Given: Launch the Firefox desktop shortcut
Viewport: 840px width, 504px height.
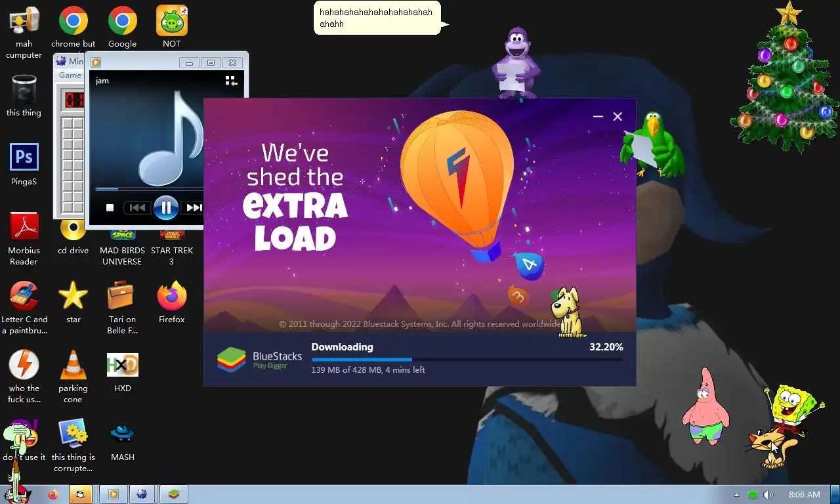Looking at the screenshot, I should pos(172,303).
